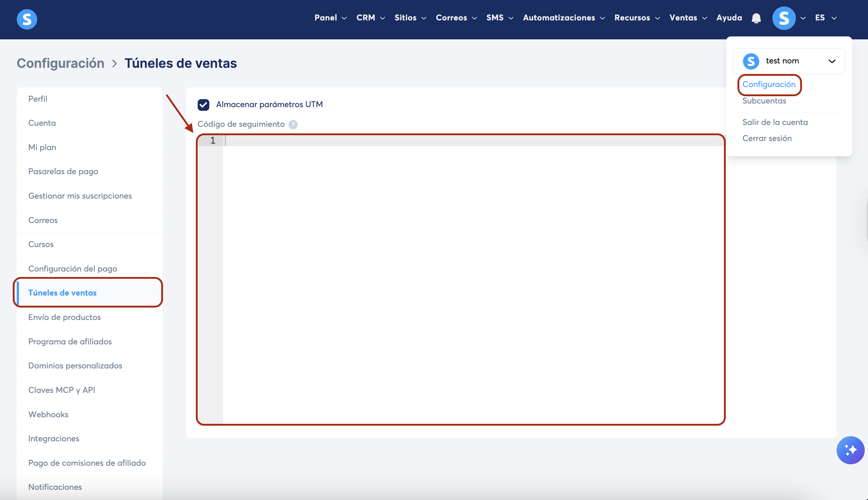The width and height of the screenshot is (868, 500).
Task: Click the Configuración breadcrumb link
Action: (61, 63)
